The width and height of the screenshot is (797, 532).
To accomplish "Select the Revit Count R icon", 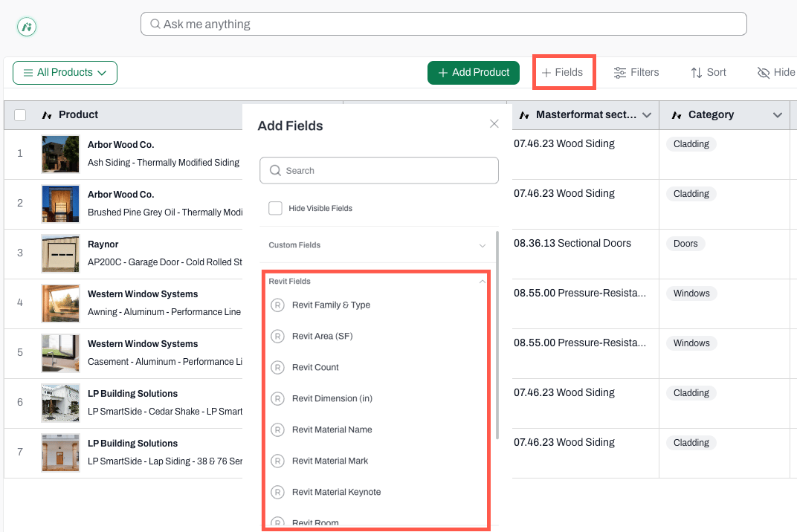I will point(277,367).
